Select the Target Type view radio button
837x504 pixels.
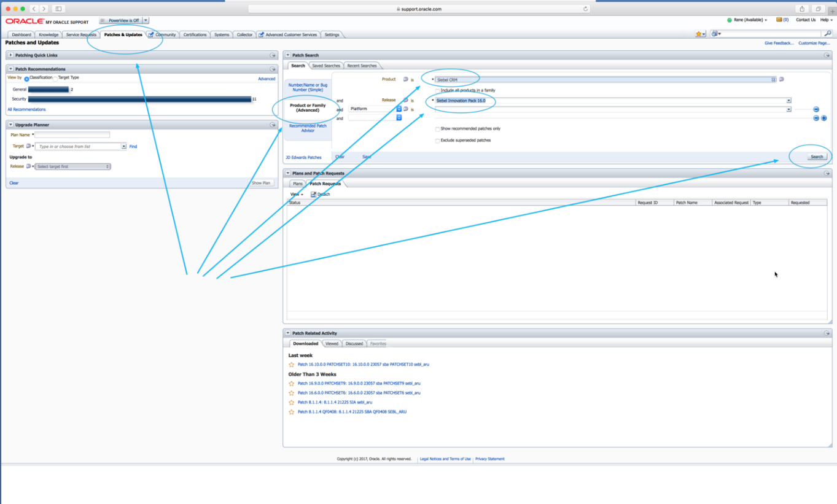point(56,79)
